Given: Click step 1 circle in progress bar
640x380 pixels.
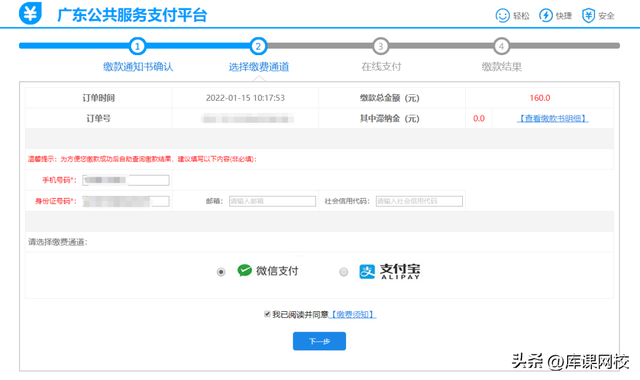Looking at the screenshot, I should 138,46.
